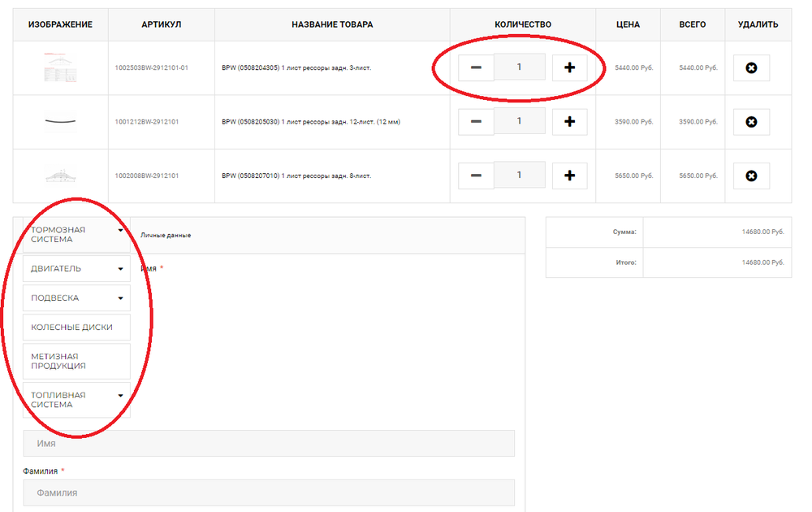Remove the 8-лист spring from cart
The width and height of the screenshot is (812, 512).
tap(751, 176)
